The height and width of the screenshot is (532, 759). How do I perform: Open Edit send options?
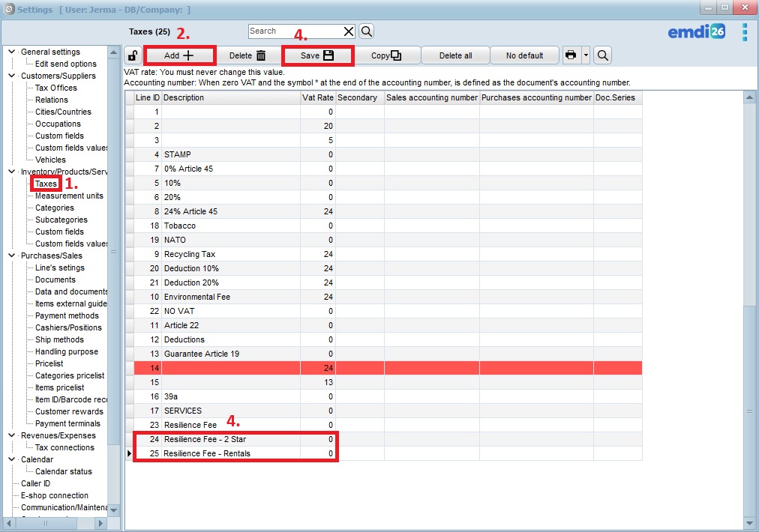click(x=66, y=64)
